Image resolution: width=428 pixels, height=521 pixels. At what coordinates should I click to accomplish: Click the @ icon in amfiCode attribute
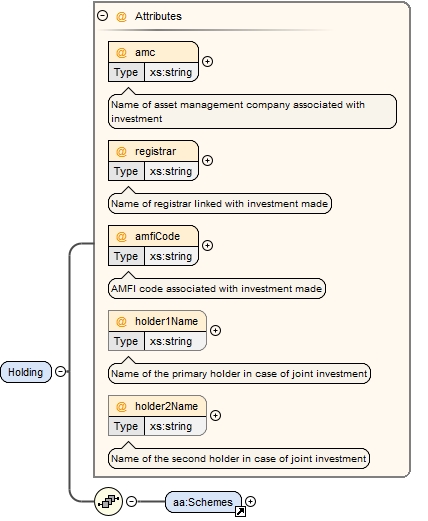pos(121,236)
